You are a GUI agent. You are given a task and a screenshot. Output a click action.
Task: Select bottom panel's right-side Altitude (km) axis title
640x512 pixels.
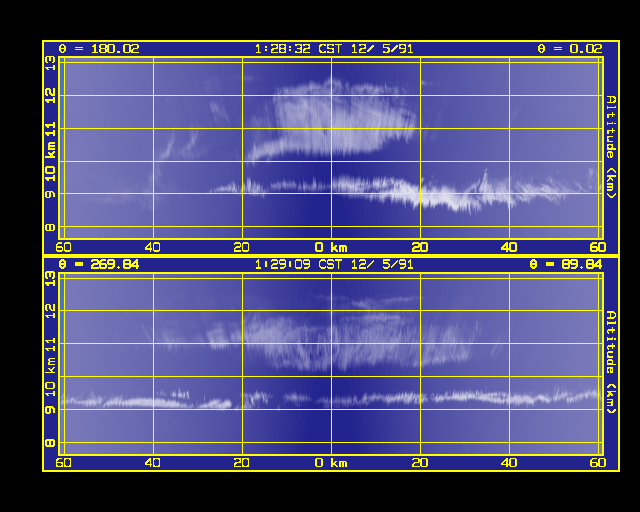611,362
